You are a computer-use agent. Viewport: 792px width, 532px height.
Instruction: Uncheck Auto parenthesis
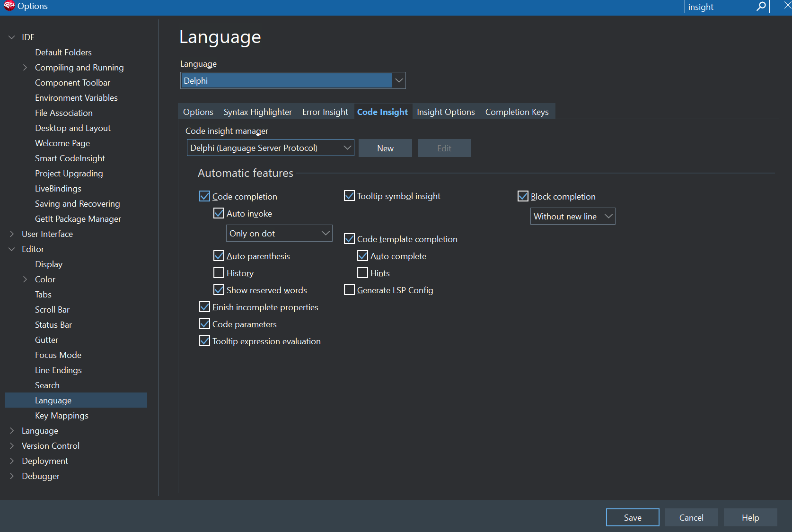[x=219, y=256]
